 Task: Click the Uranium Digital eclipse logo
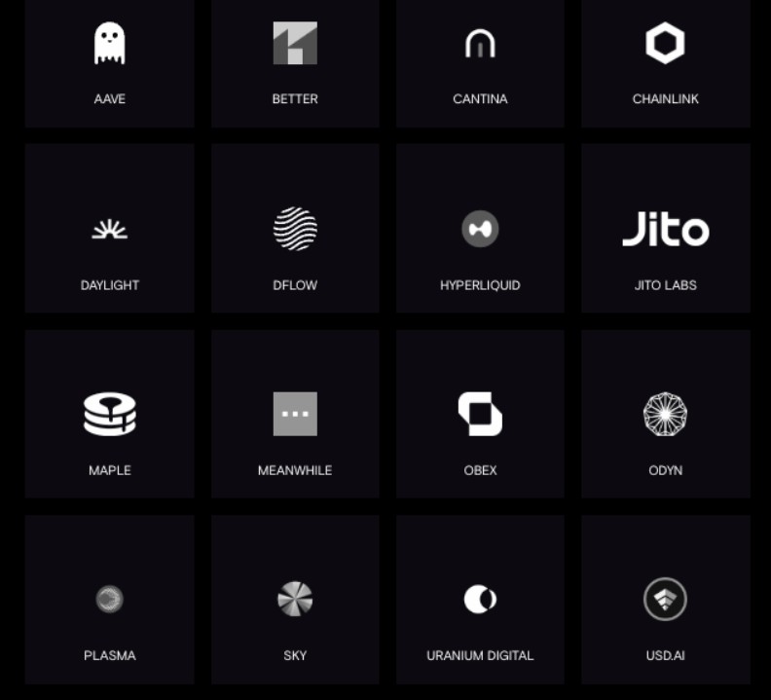coord(480,599)
